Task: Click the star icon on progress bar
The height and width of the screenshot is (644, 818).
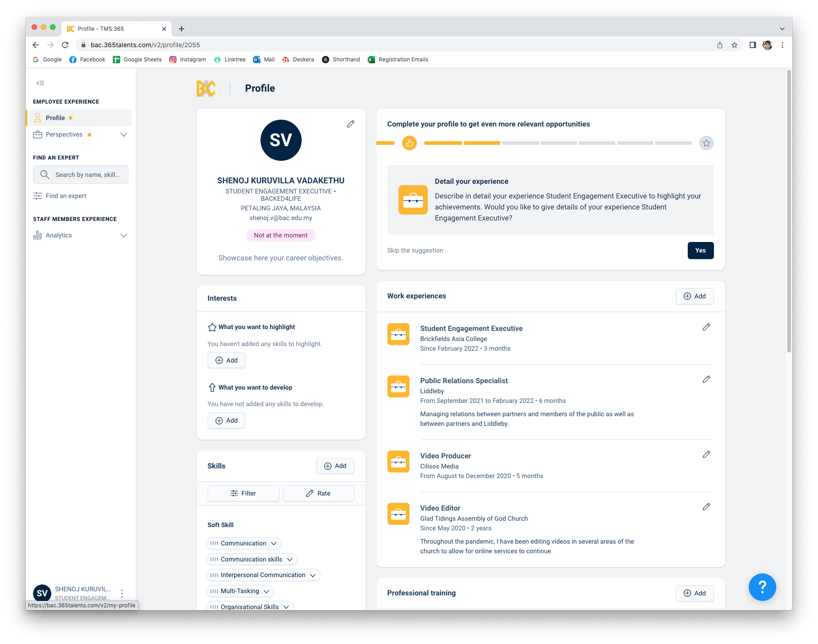Action: (706, 143)
